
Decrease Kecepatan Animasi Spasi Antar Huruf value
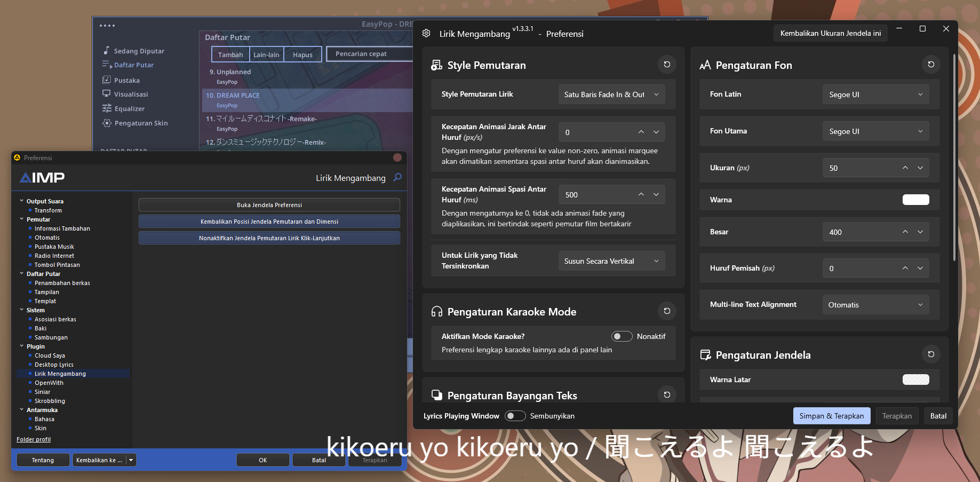(656, 195)
